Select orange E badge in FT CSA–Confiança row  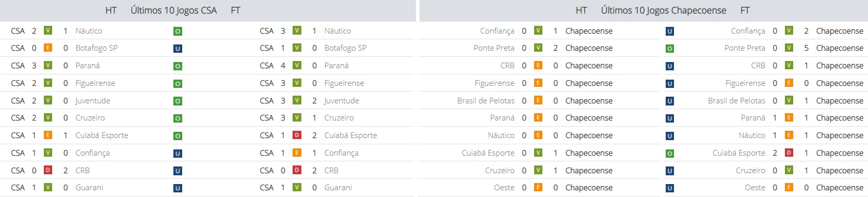tap(297, 153)
